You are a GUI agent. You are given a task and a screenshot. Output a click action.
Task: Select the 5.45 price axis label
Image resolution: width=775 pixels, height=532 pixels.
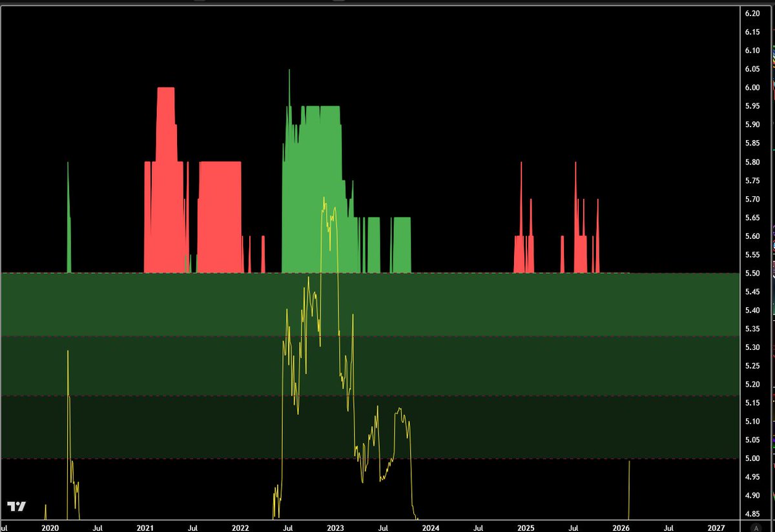[x=751, y=292]
